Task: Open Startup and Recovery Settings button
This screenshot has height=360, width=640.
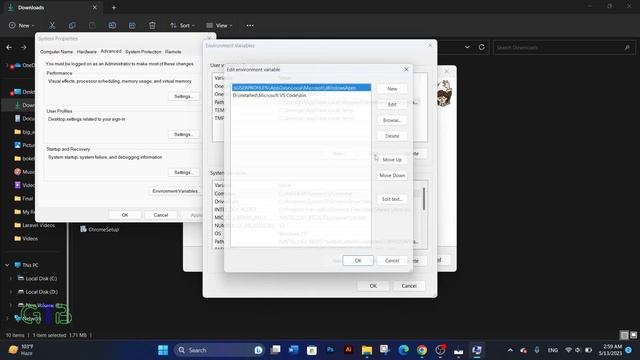Action: [183, 172]
